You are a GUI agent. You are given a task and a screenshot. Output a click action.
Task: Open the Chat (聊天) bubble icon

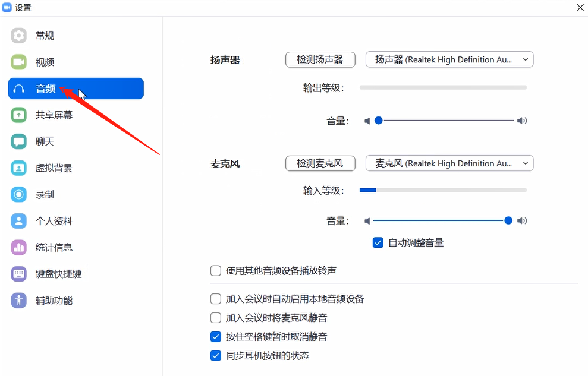19,141
